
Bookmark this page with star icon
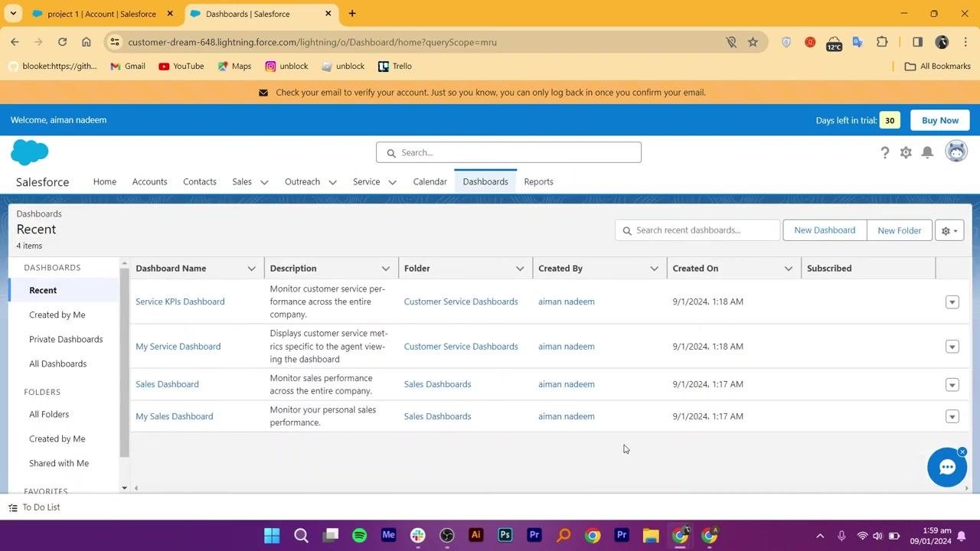753,42
